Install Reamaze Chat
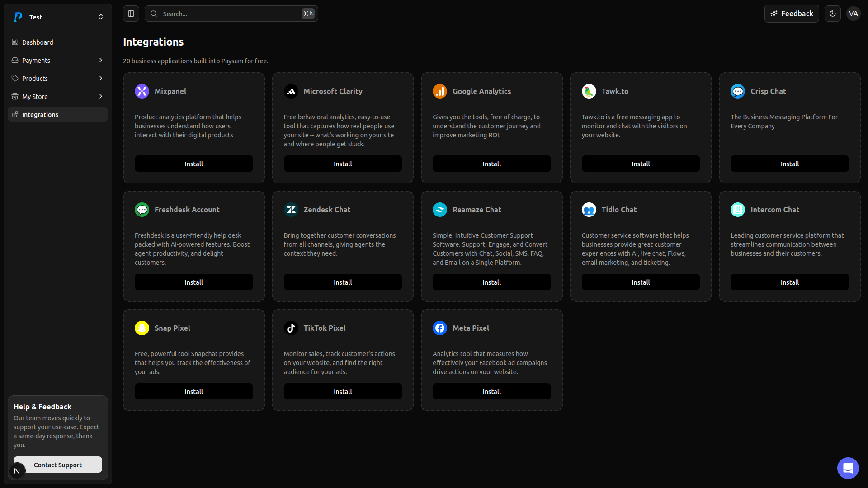 pyautogui.click(x=491, y=282)
